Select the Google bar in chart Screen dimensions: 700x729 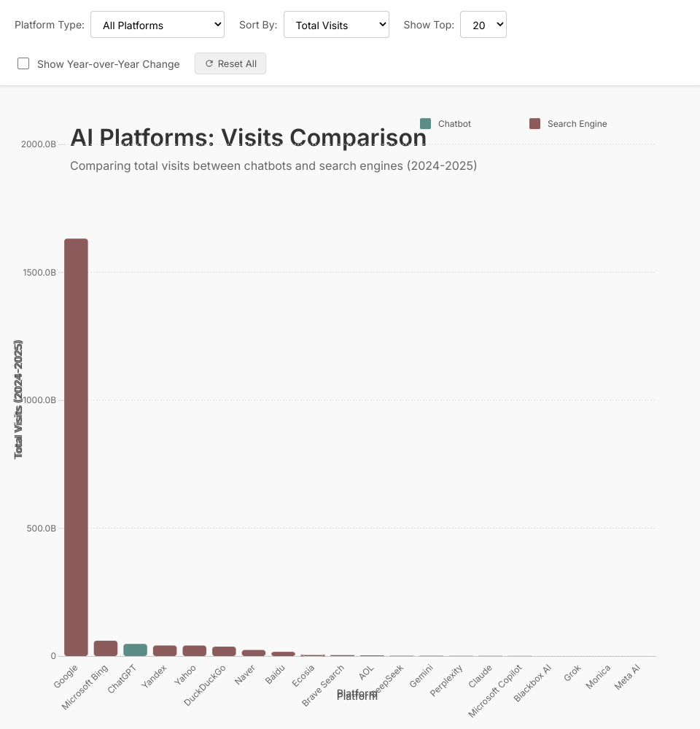pos(76,447)
